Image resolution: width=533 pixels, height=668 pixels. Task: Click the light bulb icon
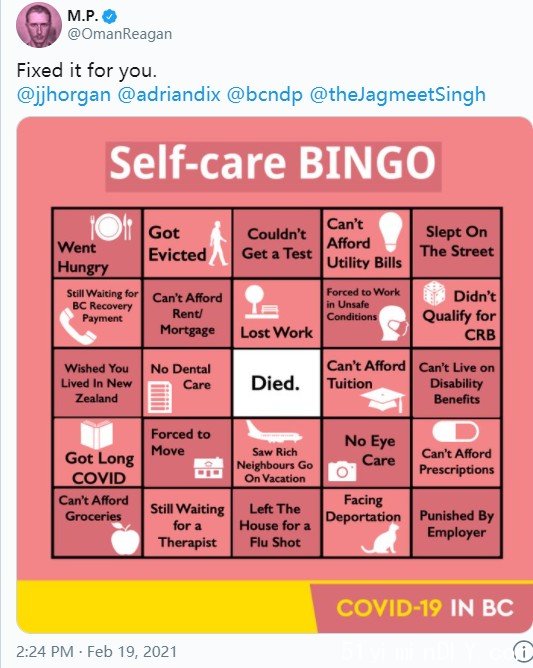(x=391, y=232)
